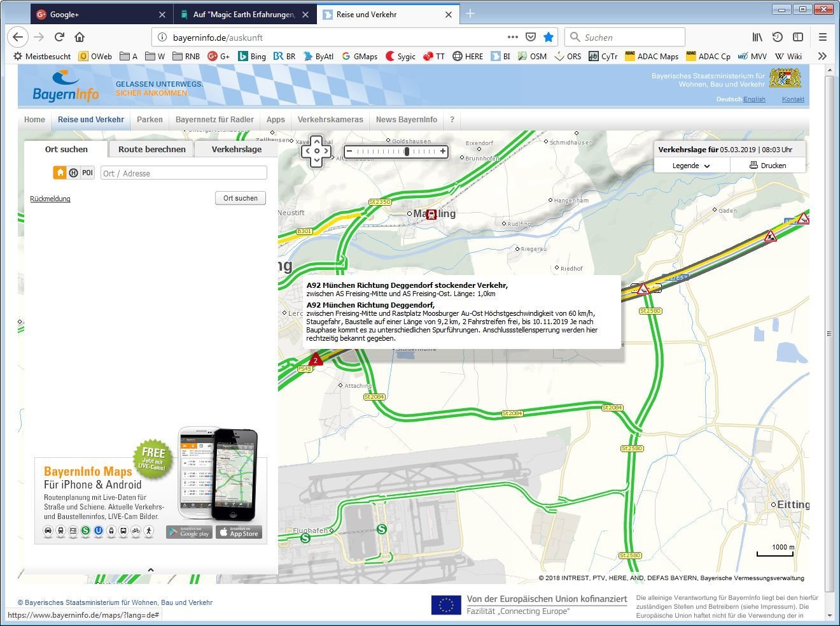Click the zoom slider handle
Viewport: 840px width, 626px height.
[x=407, y=151]
